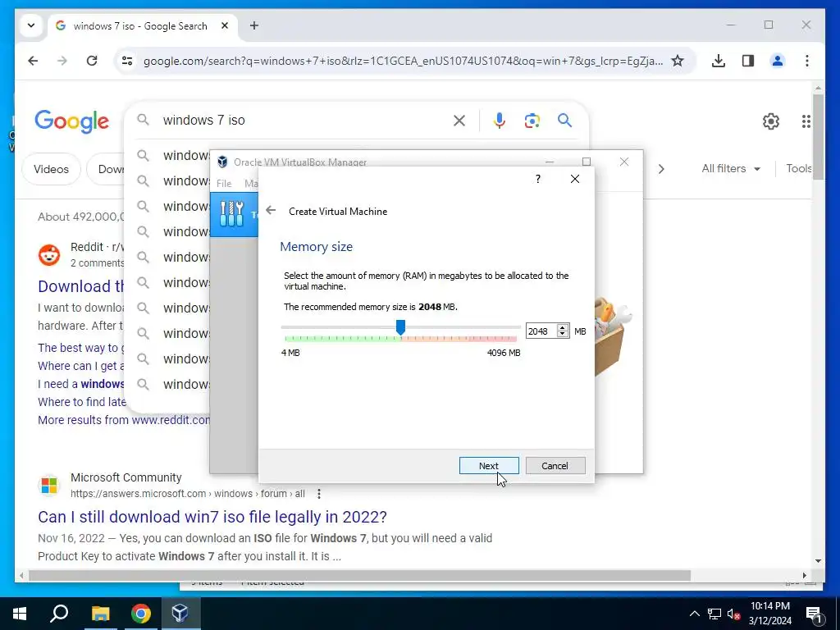Open the Microsoft Community result options dots
Viewport: 840px width, 630px height.
319,493
